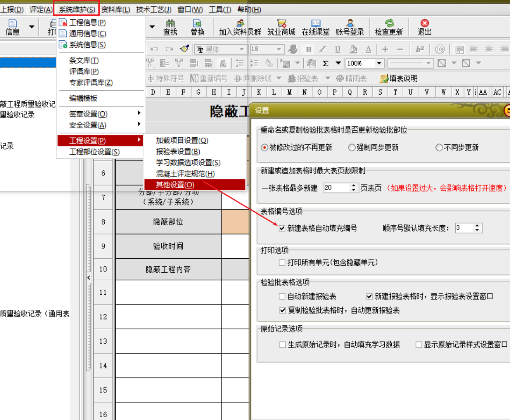Click the minus decrease icon
The image size is (510, 420).
pos(400,49)
